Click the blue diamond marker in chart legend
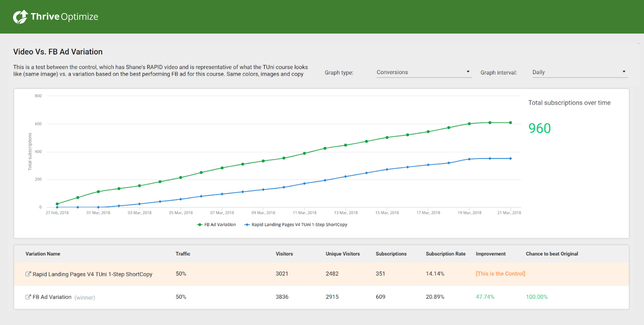This screenshot has height=325, width=644. pyautogui.click(x=247, y=225)
